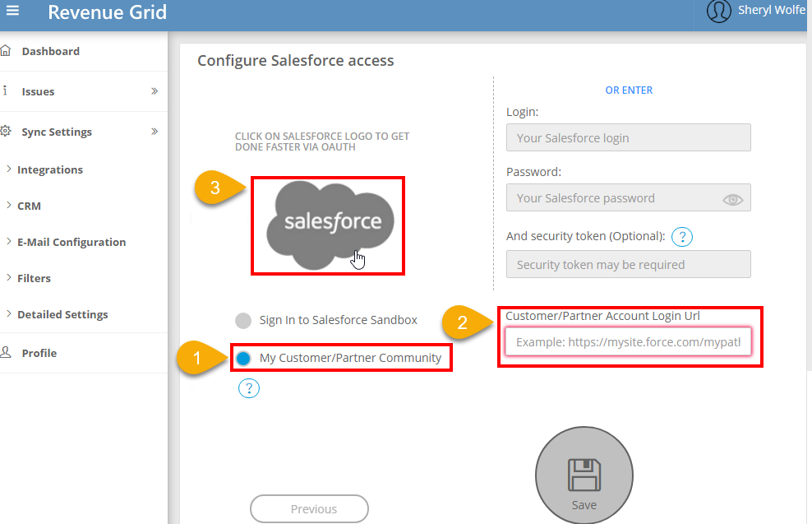
Task: Click the 'Password:' field label
Action: tap(533, 172)
